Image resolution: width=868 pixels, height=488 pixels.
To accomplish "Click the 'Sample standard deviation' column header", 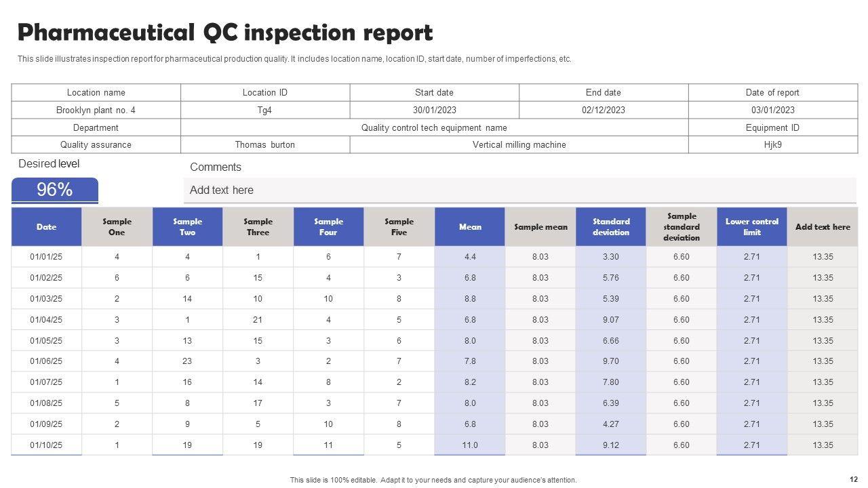I will [x=682, y=227].
